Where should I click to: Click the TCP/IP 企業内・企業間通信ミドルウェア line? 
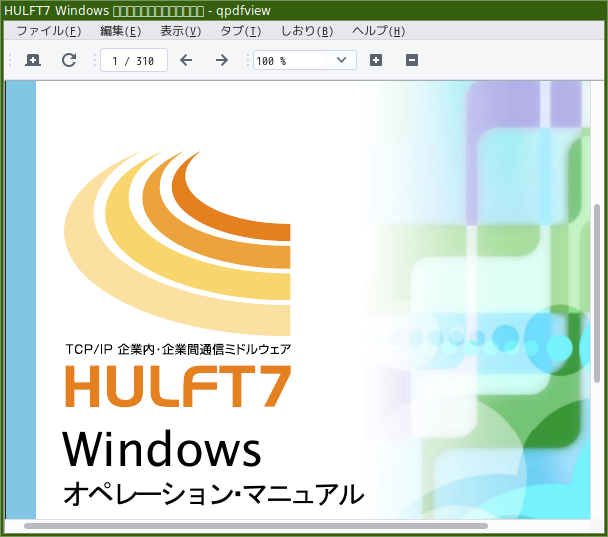(x=178, y=349)
